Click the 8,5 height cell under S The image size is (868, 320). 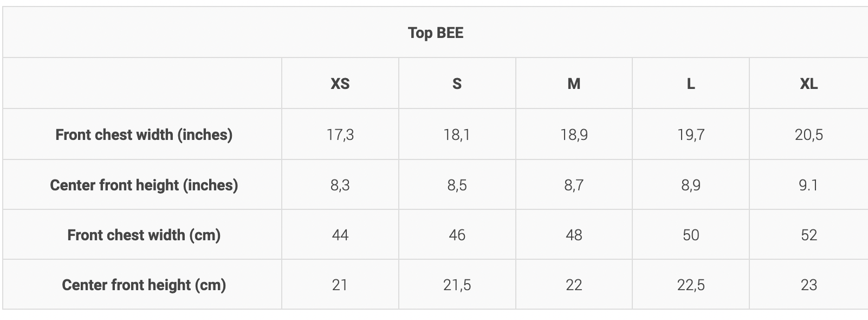click(457, 185)
